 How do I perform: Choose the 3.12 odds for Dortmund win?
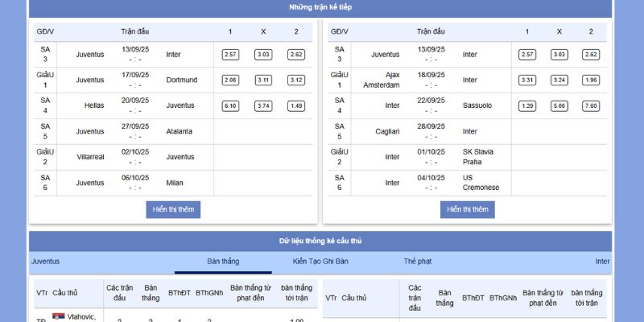tap(296, 80)
